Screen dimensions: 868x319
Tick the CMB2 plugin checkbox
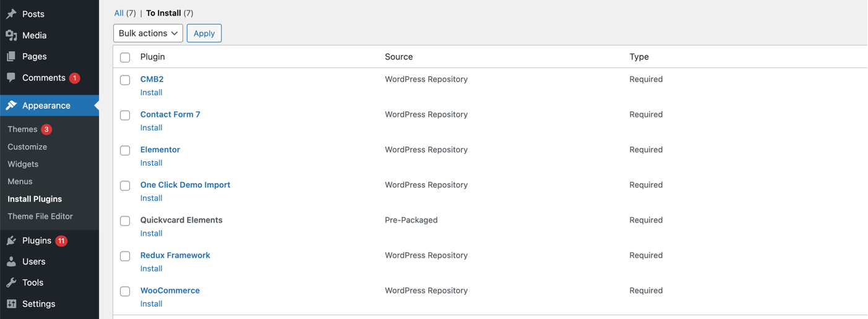125,80
